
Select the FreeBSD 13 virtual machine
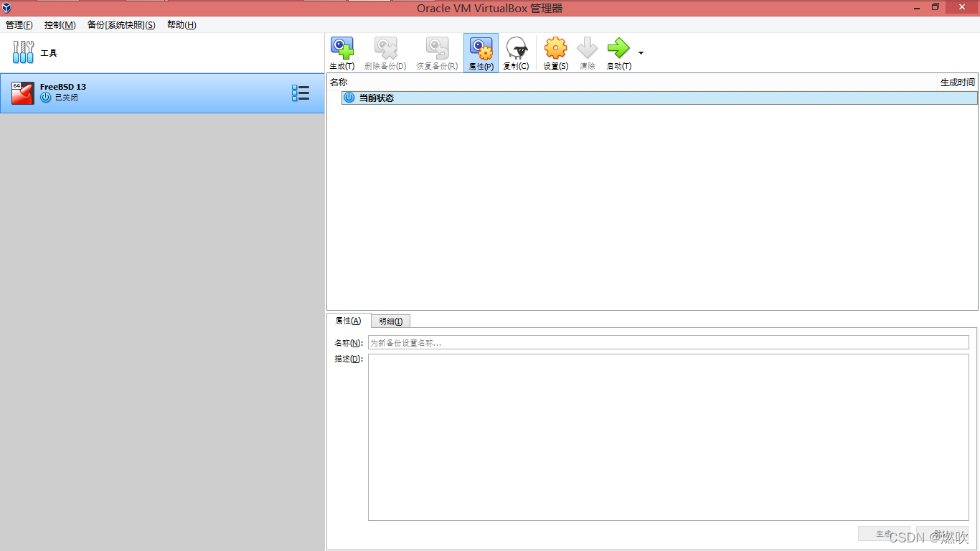(x=162, y=93)
